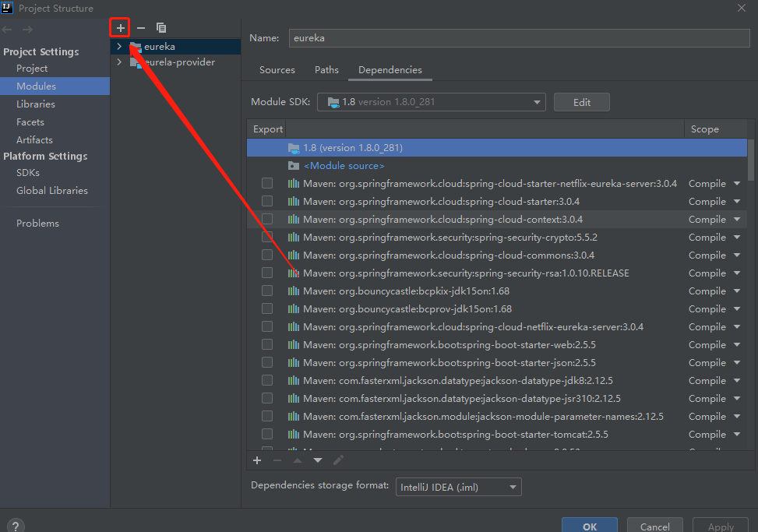Image resolution: width=758 pixels, height=532 pixels.
Task: Expand the eurela-provider module tree node
Action: [x=119, y=62]
